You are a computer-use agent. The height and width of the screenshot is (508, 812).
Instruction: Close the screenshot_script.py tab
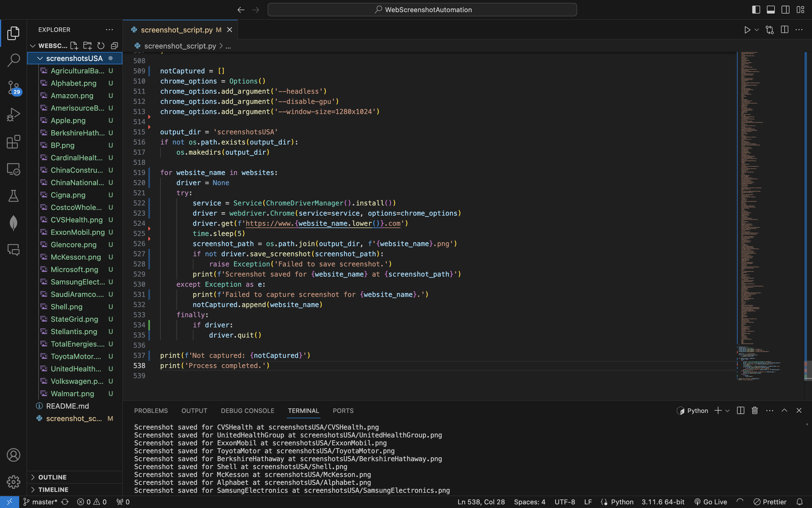click(x=230, y=30)
